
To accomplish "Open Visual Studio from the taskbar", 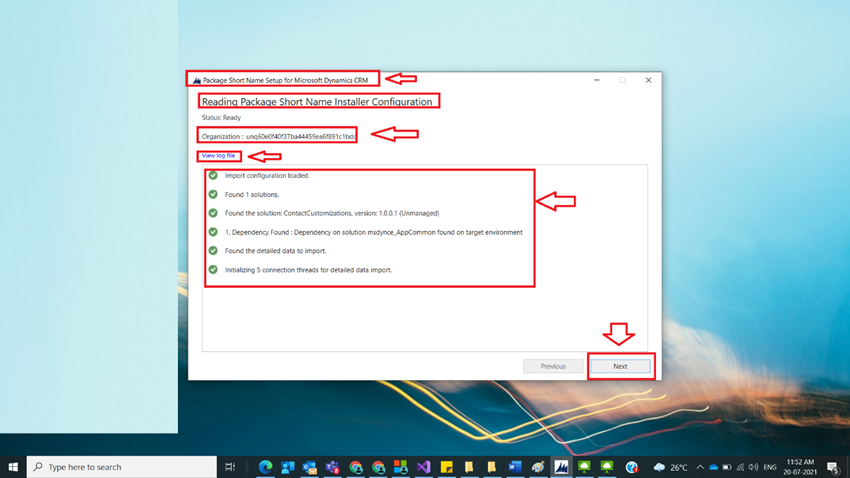I will [423, 467].
